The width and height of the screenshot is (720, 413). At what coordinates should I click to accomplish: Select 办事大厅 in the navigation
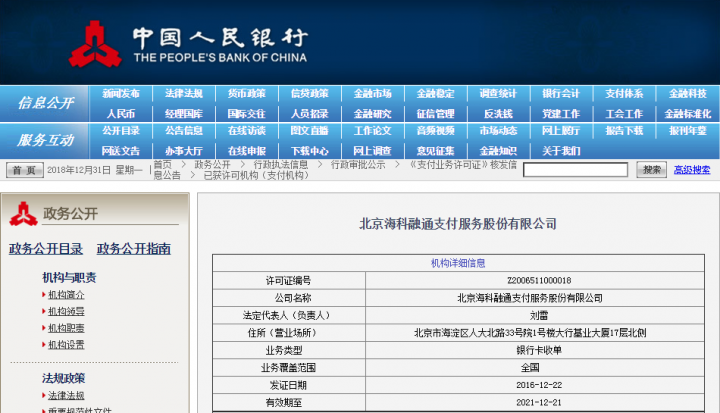(x=184, y=151)
